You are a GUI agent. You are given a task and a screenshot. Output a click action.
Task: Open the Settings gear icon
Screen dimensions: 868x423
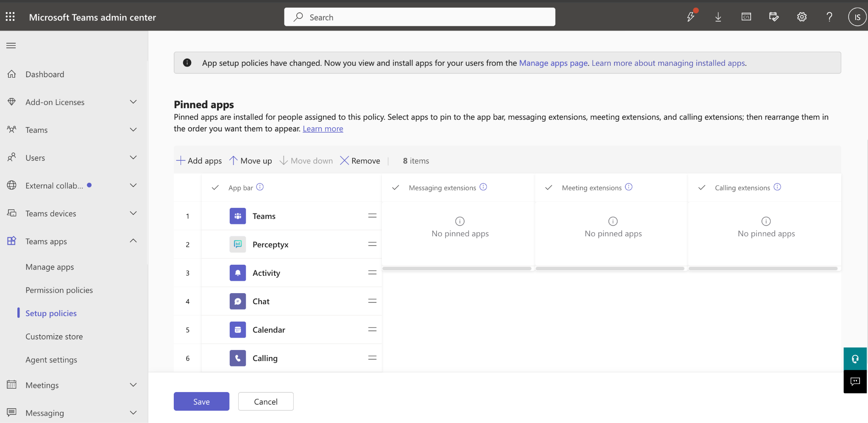(x=801, y=17)
